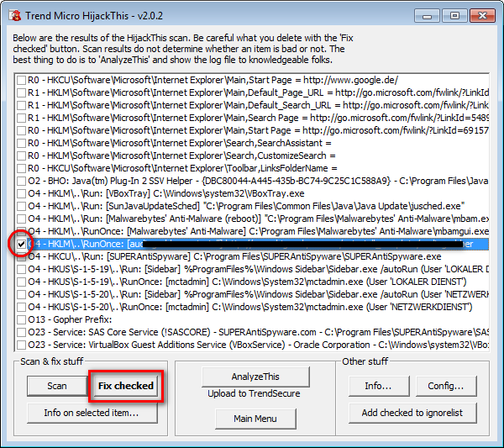This screenshot has width=504, height=448.
Task: Check the Google Start Page R0 entry
Action: 21,79
